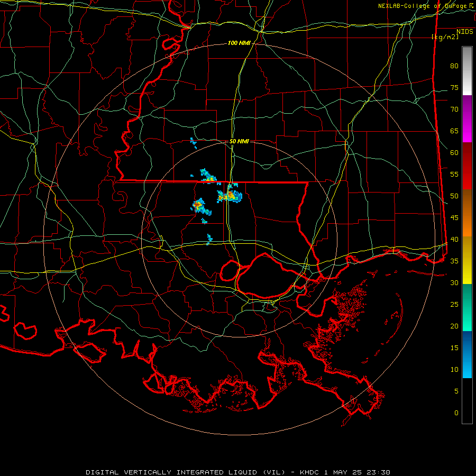
Task: Click the 5 value on the color scale
Action: (x=456, y=391)
